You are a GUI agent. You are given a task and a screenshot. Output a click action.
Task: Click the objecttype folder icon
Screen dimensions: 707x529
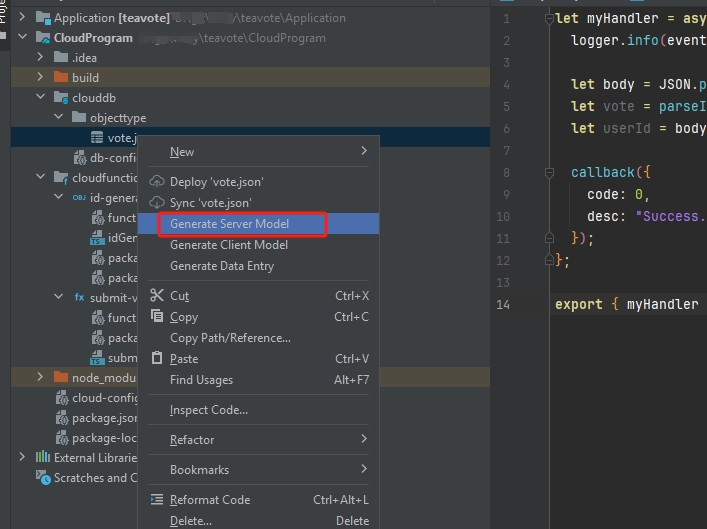[79, 117]
